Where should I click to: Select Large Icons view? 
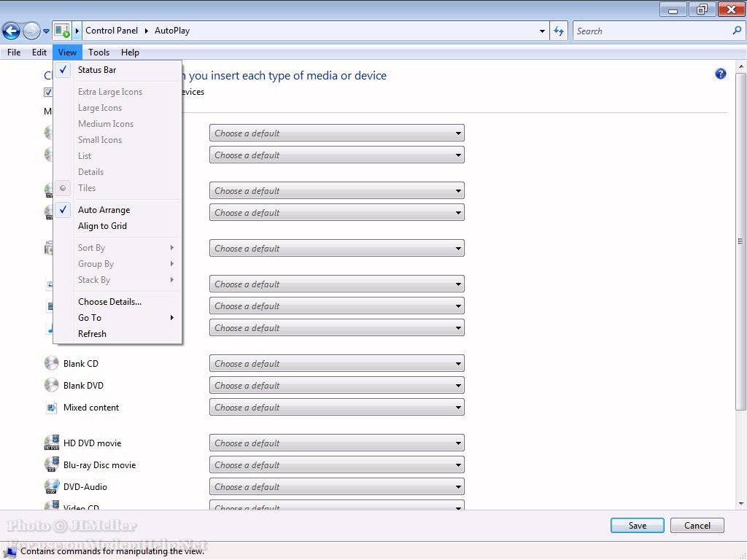tap(117, 108)
